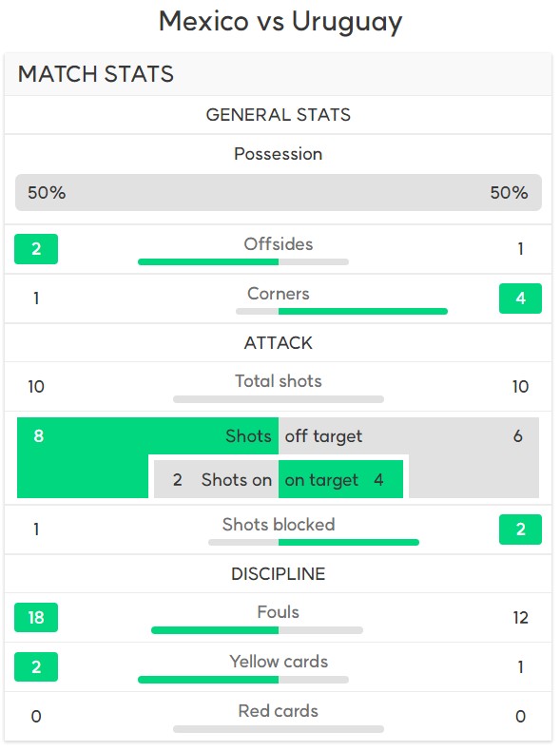Click the Mexico vs Uruguay title
This screenshot has height=751, width=560.
point(280,22)
